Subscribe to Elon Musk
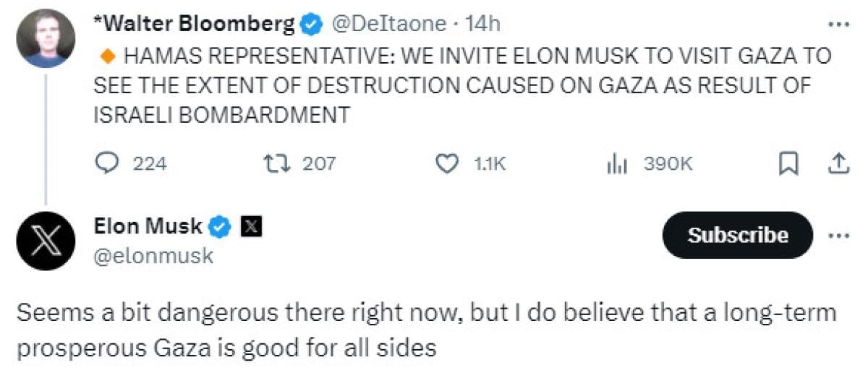Screen dimensions: 868x386 coord(737,236)
